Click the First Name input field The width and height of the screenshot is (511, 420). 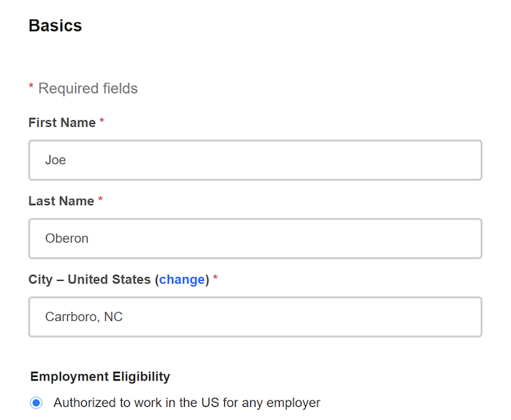pyautogui.click(x=255, y=160)
